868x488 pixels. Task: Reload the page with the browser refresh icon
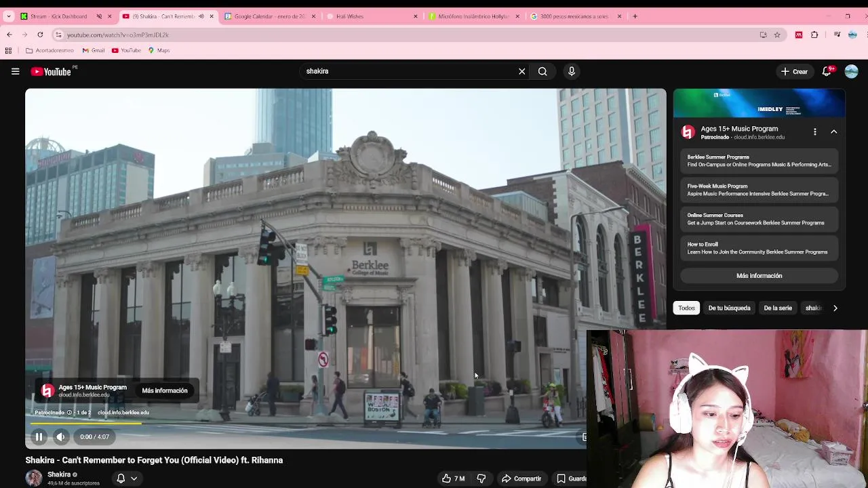pyautogui.click(x=40, y=35)
